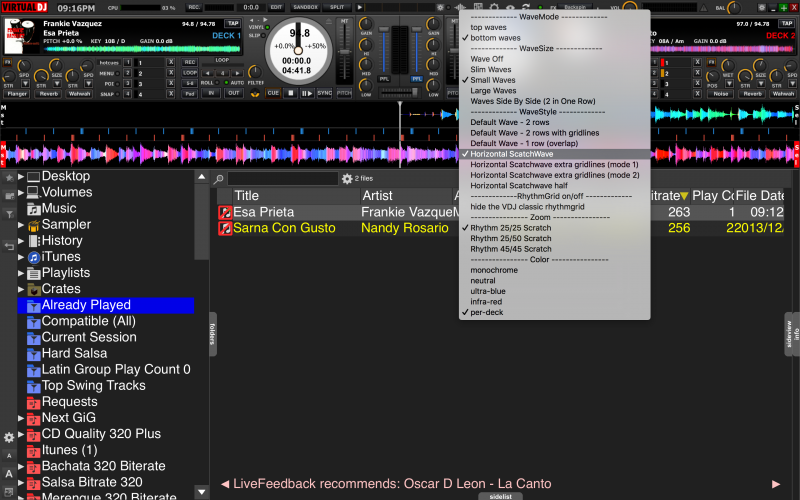
Task: Open the EDIT button in top bar
Action: 276,7
